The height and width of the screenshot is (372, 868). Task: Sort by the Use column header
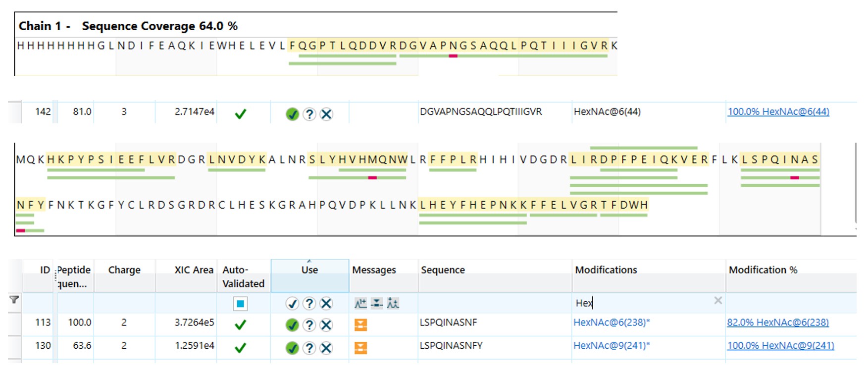coord(309,270)
